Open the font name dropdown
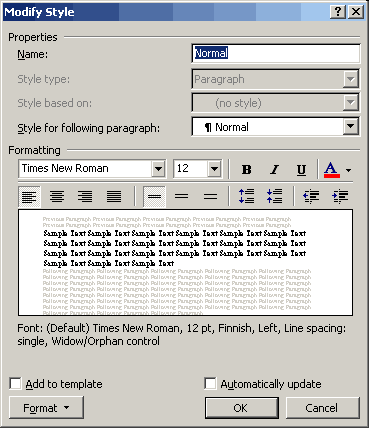This screenshot has height=428, width=369. pos(158,169)
